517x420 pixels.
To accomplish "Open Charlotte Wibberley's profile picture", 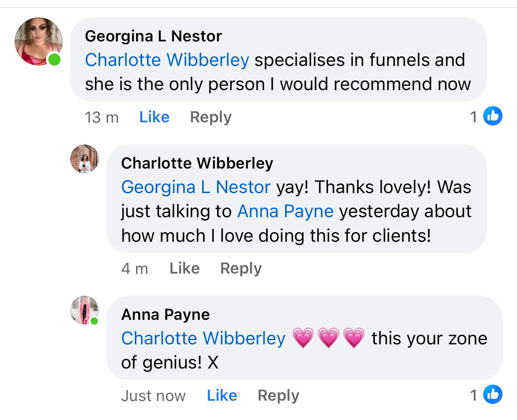I will 85,159.
